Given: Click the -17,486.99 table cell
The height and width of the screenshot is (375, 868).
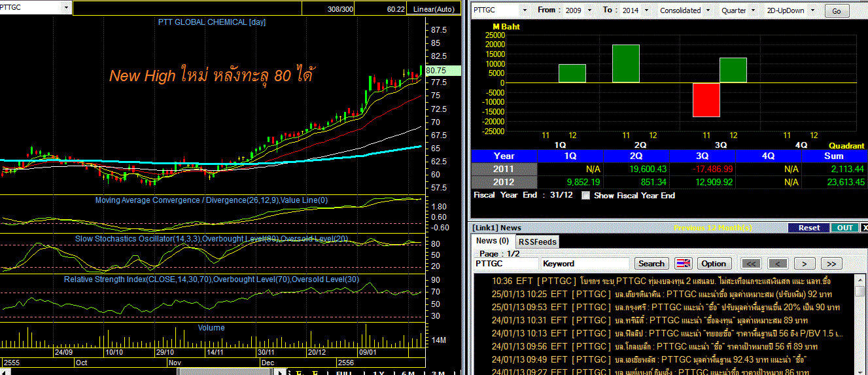Looking at the screenshot, I should click(x=703, y=169).
